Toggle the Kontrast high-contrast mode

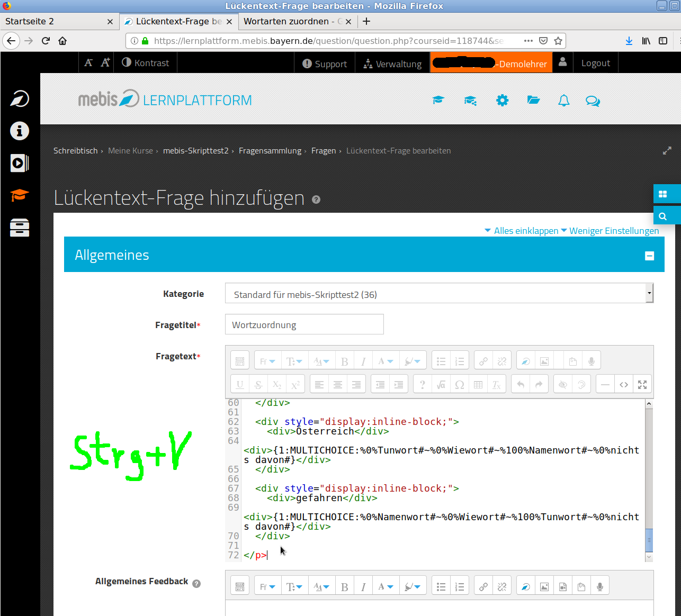tap(146, 63)
